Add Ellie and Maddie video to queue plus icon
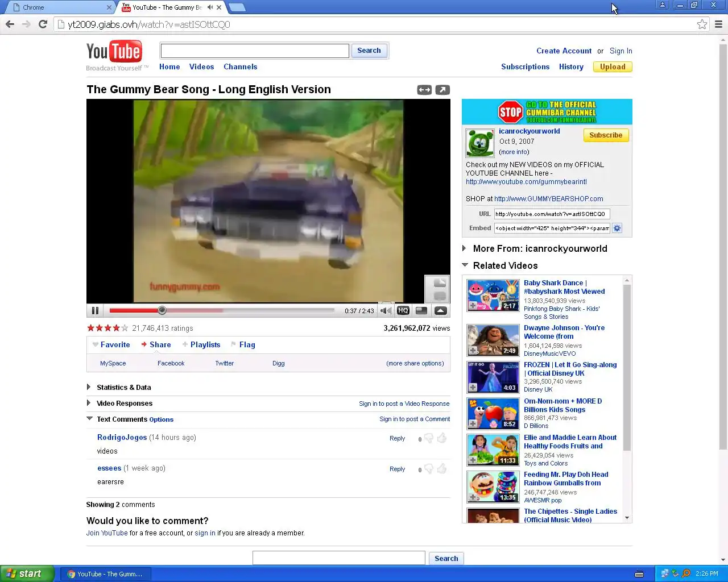The width and height of the screenshot is (728, 582). 473,460
